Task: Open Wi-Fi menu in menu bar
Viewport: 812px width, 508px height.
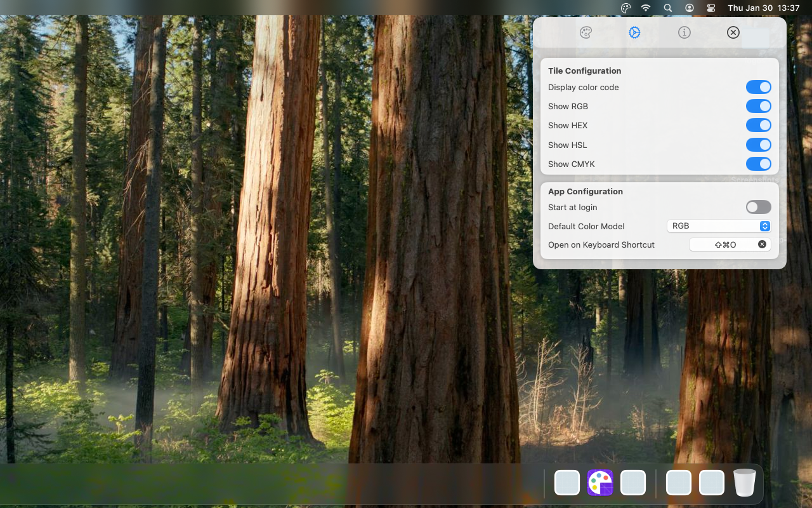Action: click(x=646, y=8)
